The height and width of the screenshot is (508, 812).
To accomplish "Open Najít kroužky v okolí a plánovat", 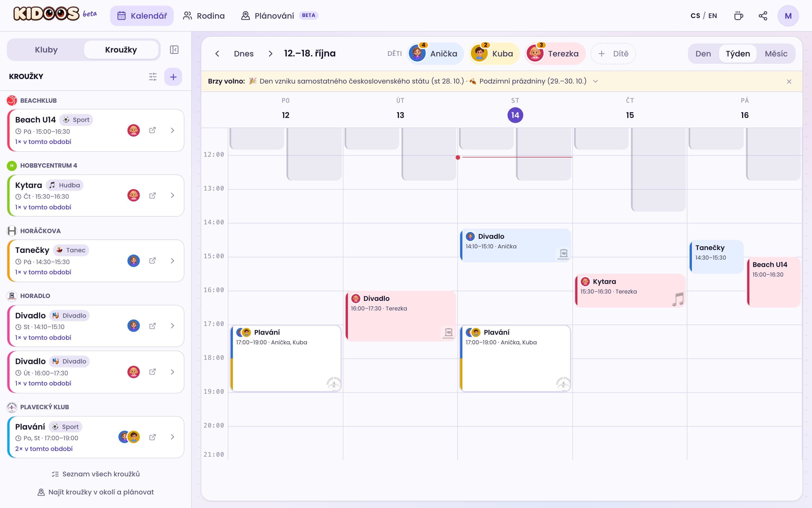I will pos(96,492).
